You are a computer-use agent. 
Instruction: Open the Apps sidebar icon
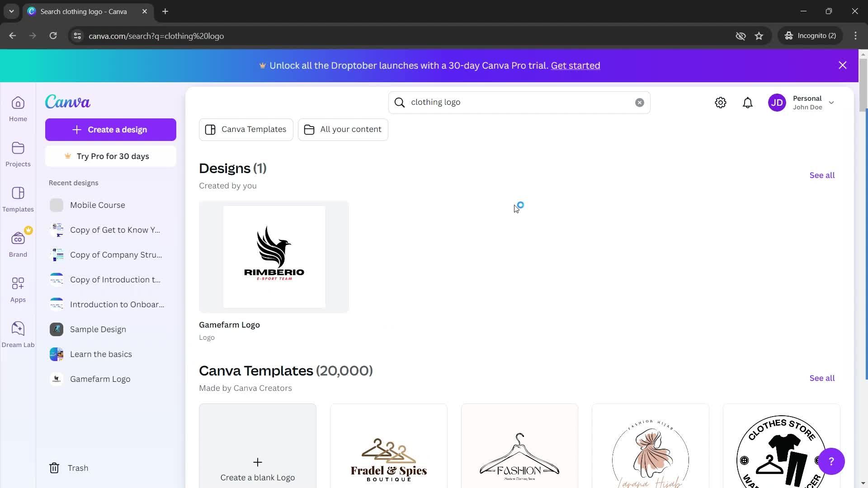click(x=18, y=290)
